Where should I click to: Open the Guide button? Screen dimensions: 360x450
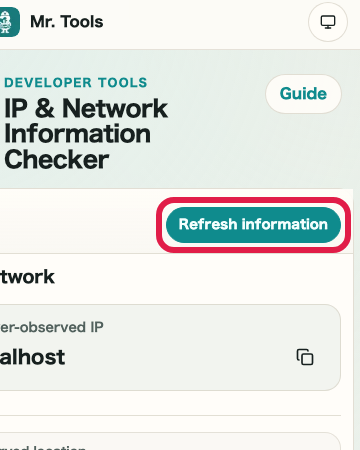point(303,94)
